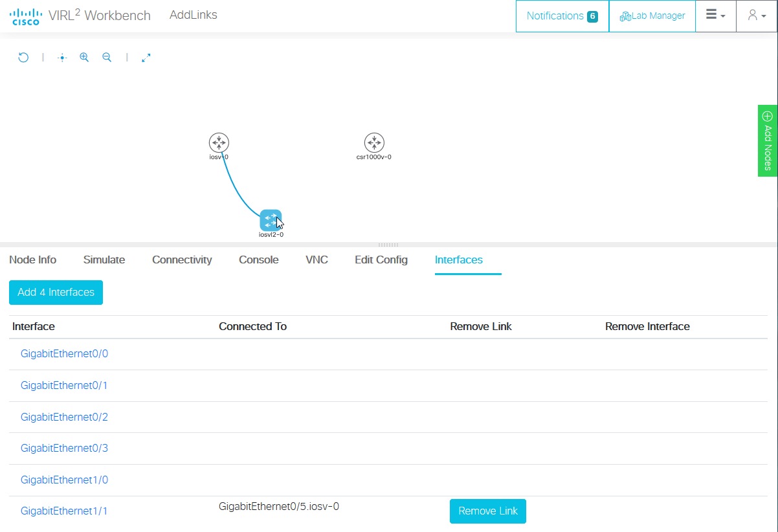Switch to the Edit Config tab
The image size is (778, 532).
pos(381,260)
